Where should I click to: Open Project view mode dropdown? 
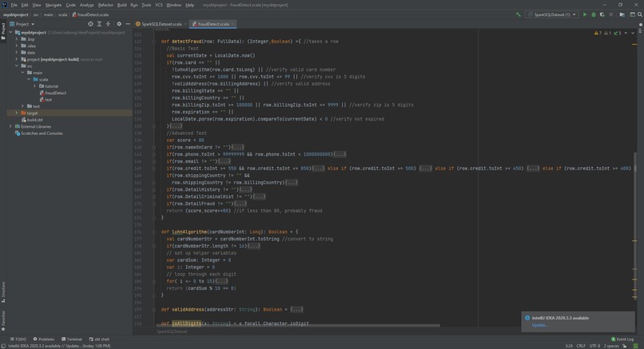22,24
